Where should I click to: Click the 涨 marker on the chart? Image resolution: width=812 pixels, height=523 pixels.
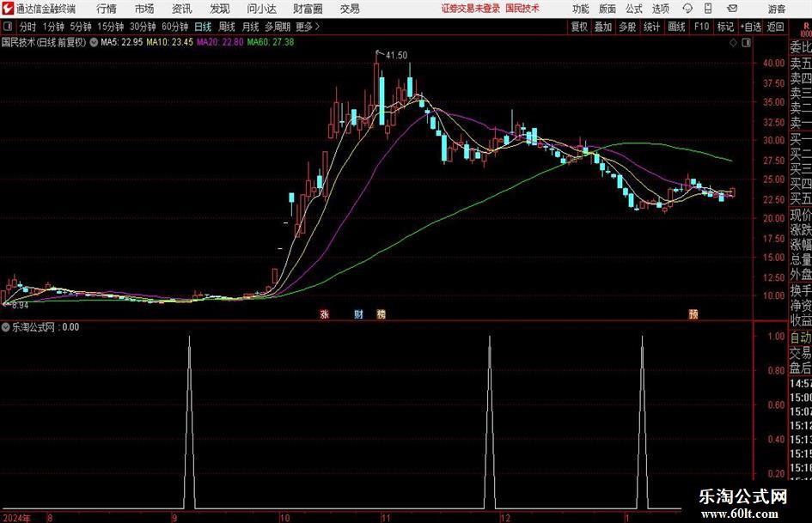(x=325, y=313)
